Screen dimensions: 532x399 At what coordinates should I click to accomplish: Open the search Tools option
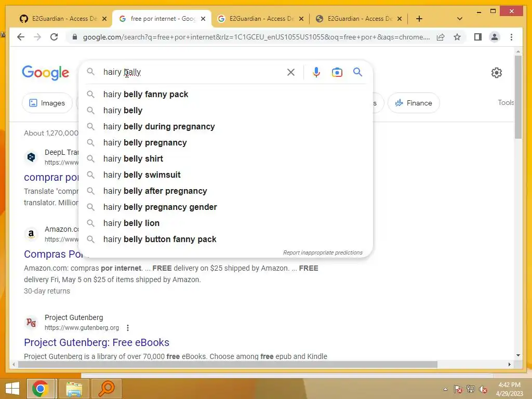[506, 102]
